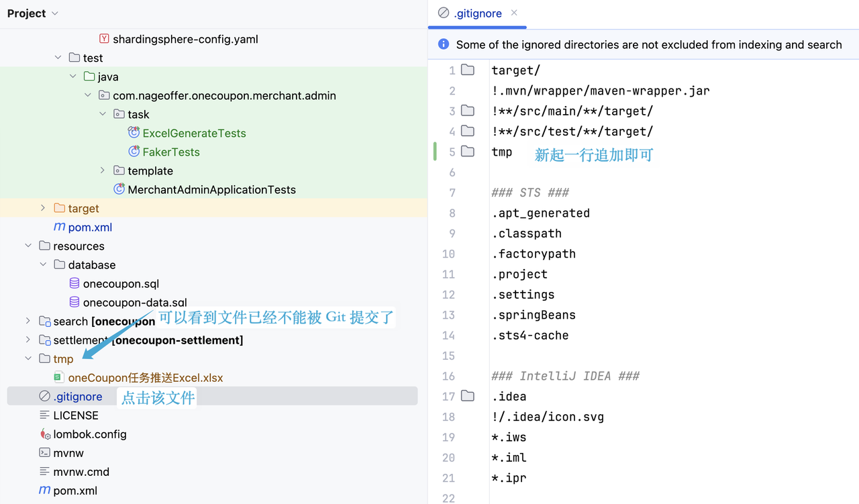Viewport: 859px width, 504px height.
Task: Click the search module folder icon
Action: [x=45, y=321]
